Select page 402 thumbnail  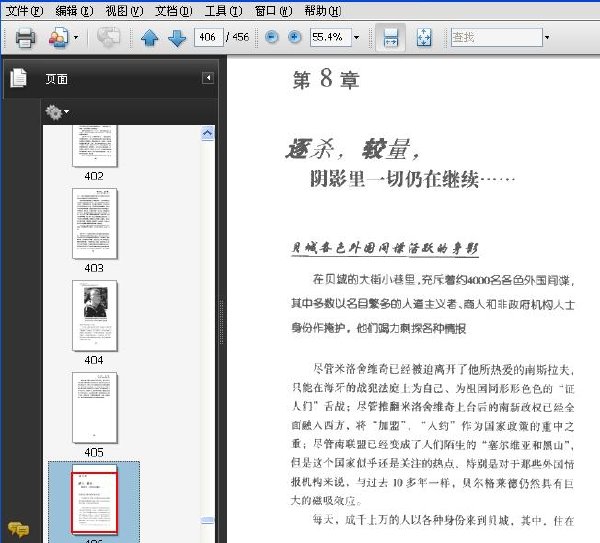click(95, 145)
